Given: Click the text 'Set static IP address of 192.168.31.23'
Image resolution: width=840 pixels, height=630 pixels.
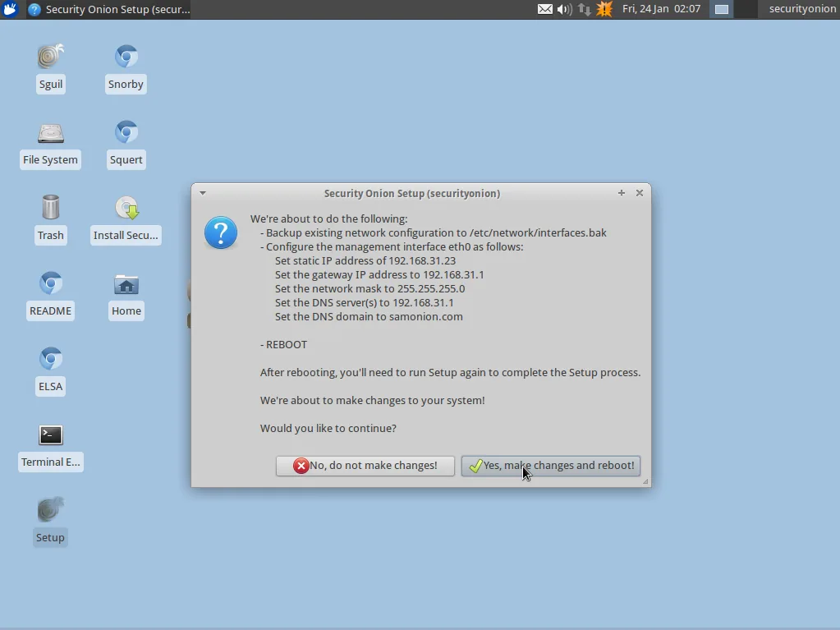Looking at the screenshot, I should coord(365,261).
